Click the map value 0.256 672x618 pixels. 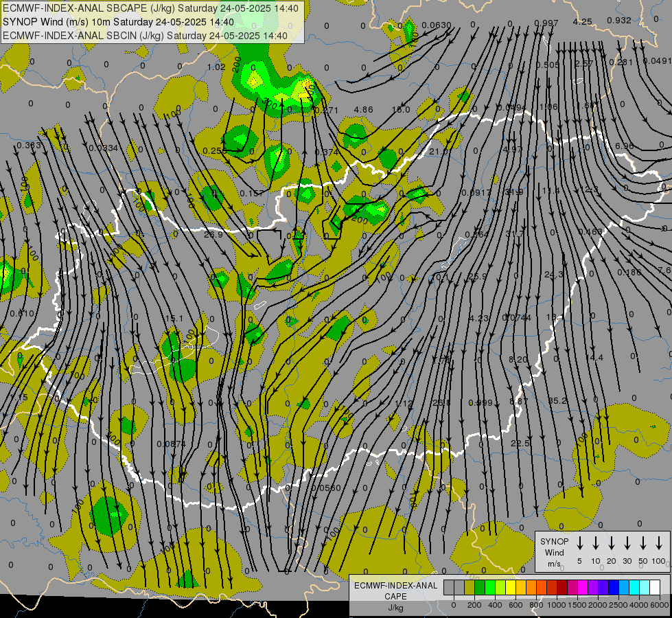[215, 150]
